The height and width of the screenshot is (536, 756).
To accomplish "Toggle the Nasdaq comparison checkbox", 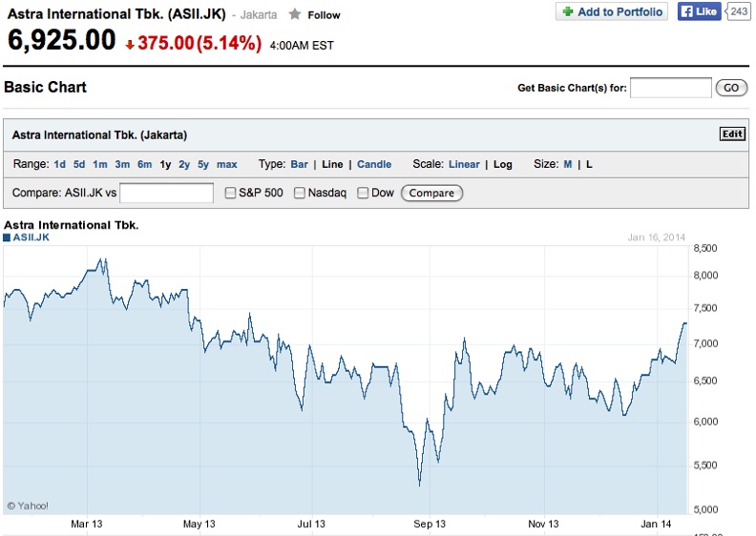I will click(x=300, y=193).
